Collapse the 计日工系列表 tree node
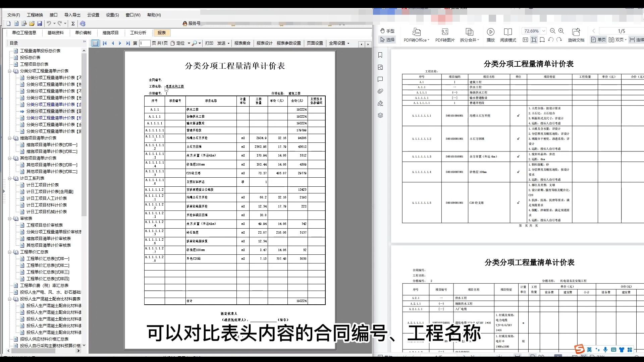This screenshot has height=362, width=644. click(10, 178)
